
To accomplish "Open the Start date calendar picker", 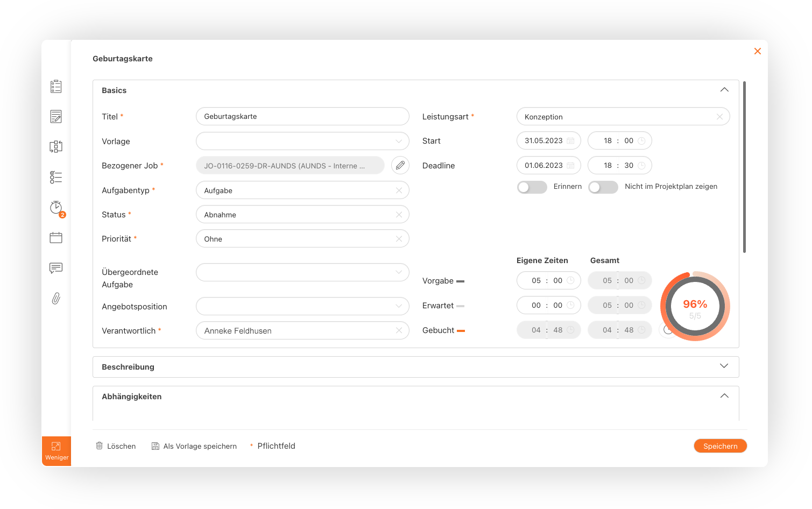I will pos(570,141).
